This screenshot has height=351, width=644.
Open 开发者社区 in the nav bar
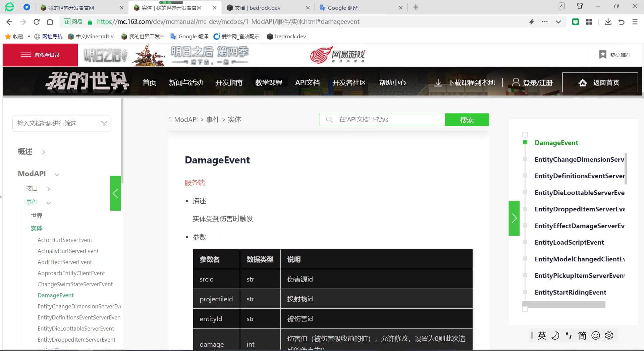349,83
